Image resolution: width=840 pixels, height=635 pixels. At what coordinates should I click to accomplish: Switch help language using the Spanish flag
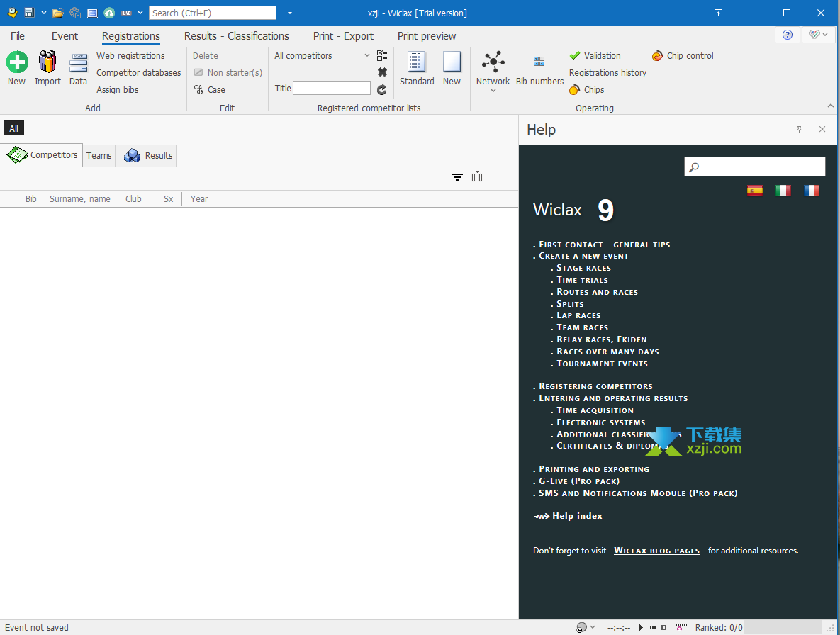(x=755, y=191)
